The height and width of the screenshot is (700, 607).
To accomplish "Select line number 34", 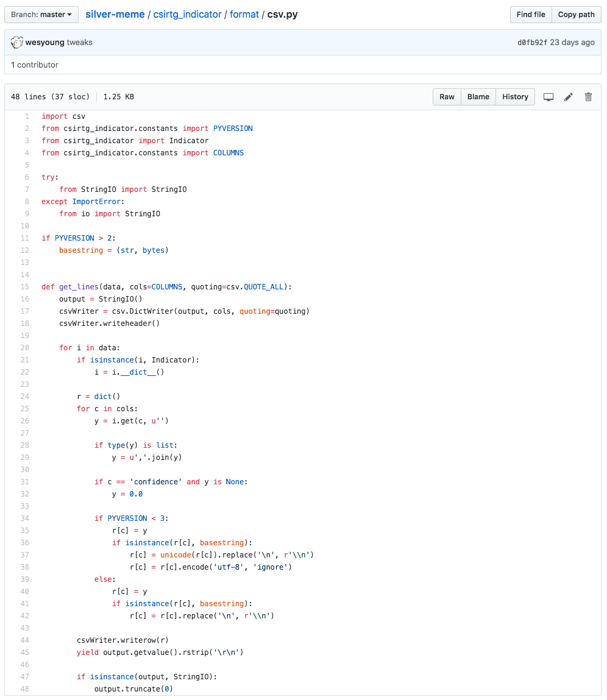I will tap(24, 518).
